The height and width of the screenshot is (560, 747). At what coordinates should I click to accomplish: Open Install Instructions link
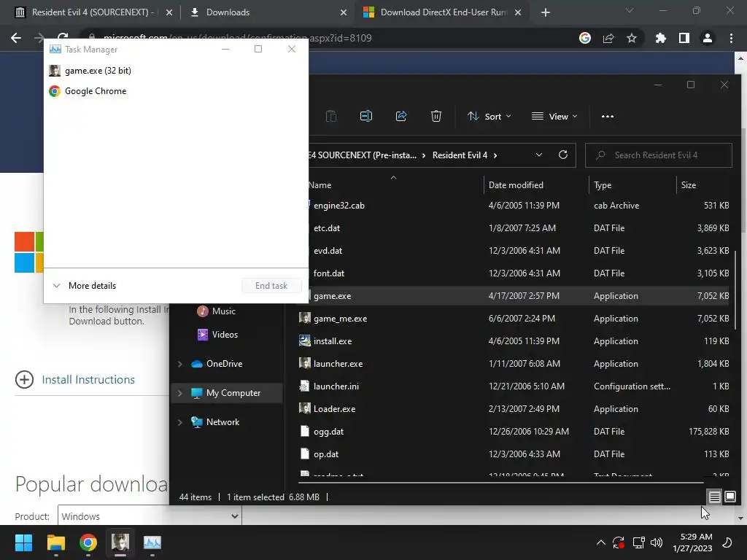[x=88, y=379]
